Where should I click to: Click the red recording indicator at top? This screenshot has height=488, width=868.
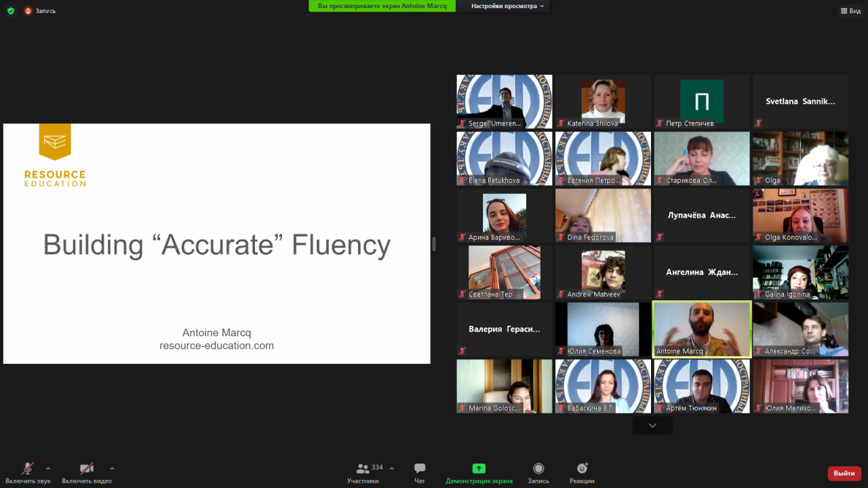(28, 11)
